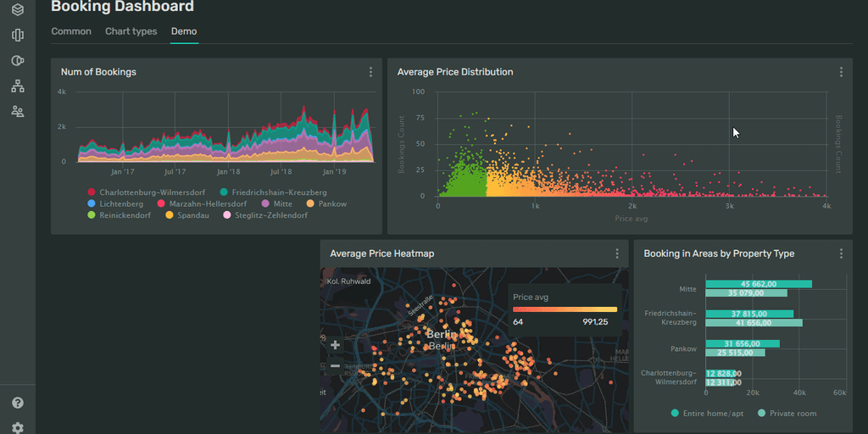Click the stacked layers icon in sidebar
The image size is (868, 434).
[x=17, y=10]
